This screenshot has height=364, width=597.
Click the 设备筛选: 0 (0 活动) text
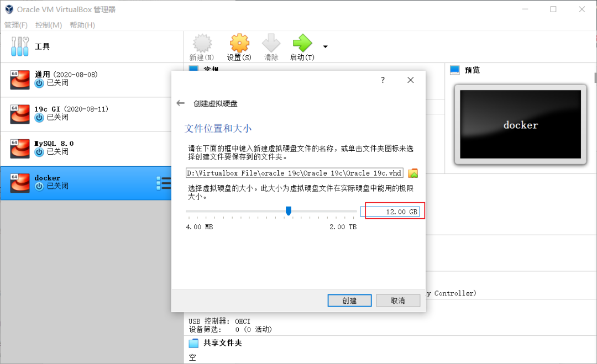[x=231, y=329]
